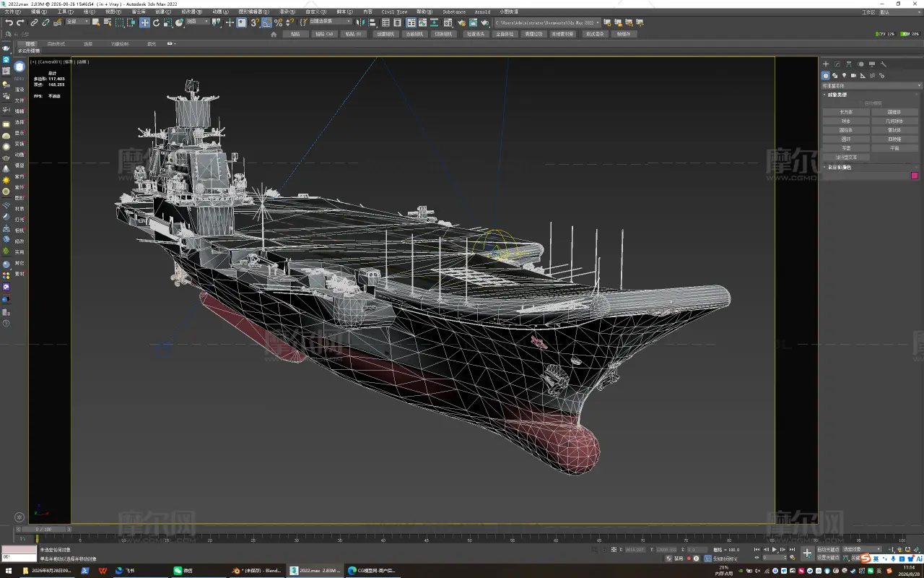Screen dimensions: 924x578
Task: Click the Mirror tool icon
Action: tap(360, 22)
